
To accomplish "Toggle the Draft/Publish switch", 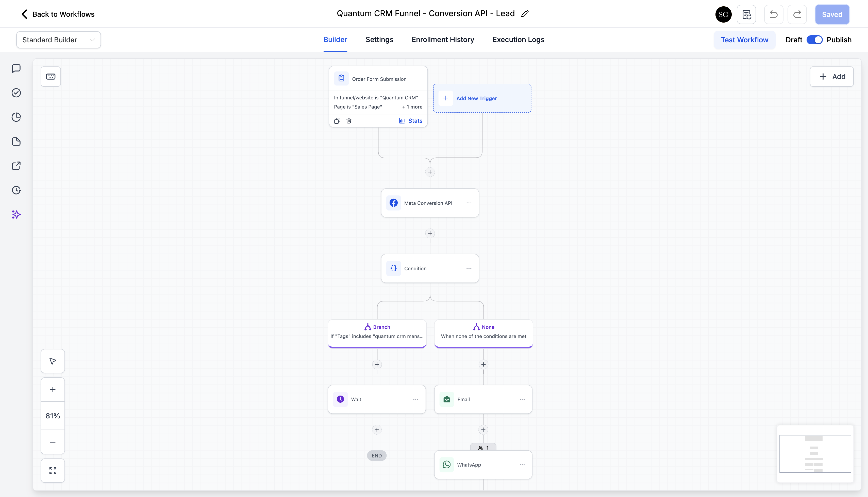I will pos(814,40).
